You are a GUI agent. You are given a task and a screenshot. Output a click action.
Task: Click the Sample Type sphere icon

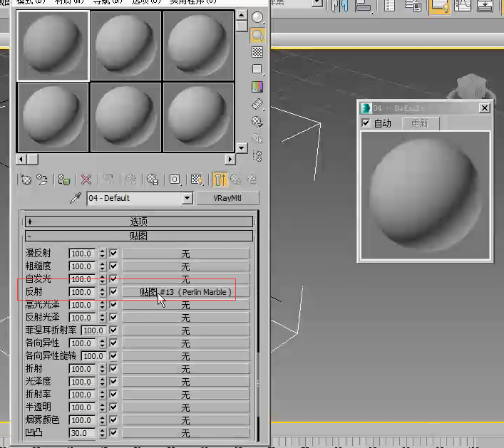pos(257,17)
